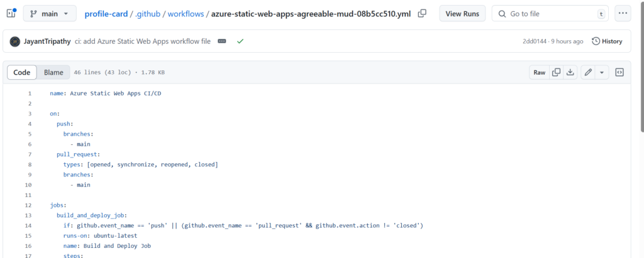Viewport: 644px width, 258px height.
Task: Select line number 1
Action: tap(30, 94)
